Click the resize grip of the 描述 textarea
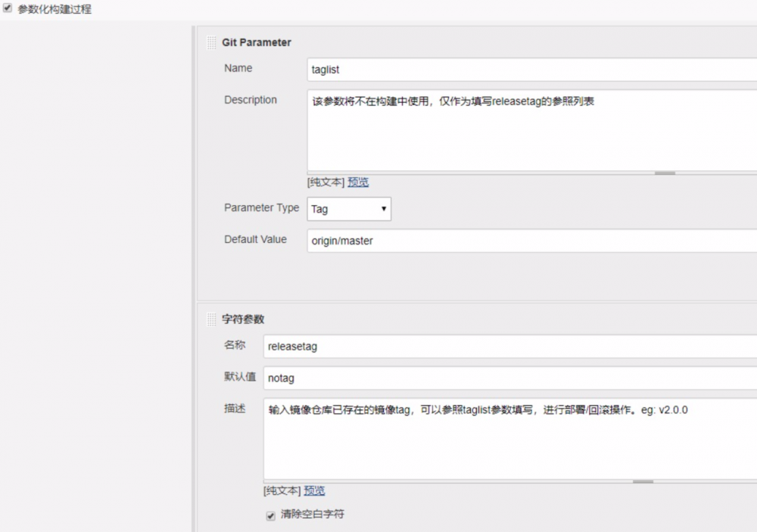 point(642,481)
